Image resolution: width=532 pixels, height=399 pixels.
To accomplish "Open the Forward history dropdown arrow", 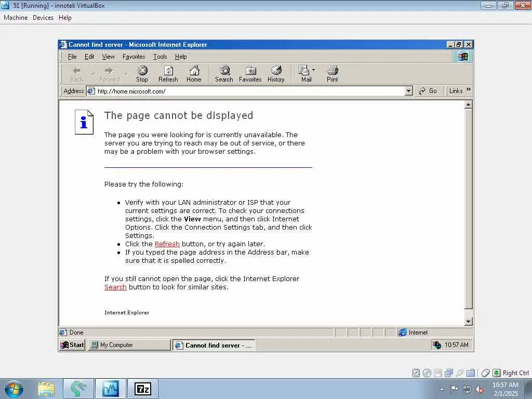I will pos(126,74).
